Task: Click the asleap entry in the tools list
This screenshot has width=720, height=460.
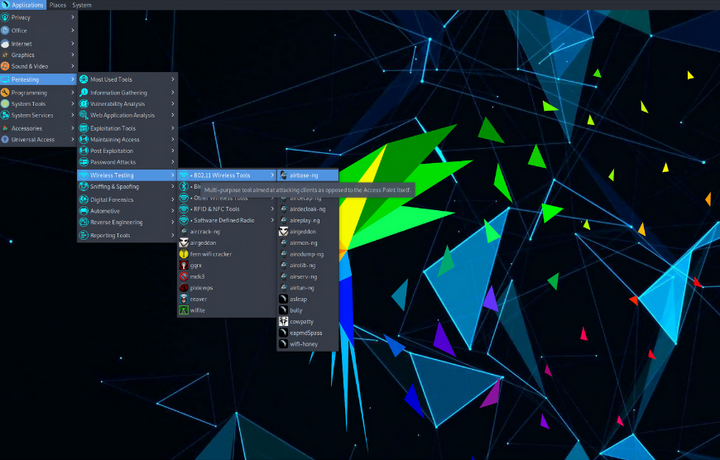Action: 300,299
